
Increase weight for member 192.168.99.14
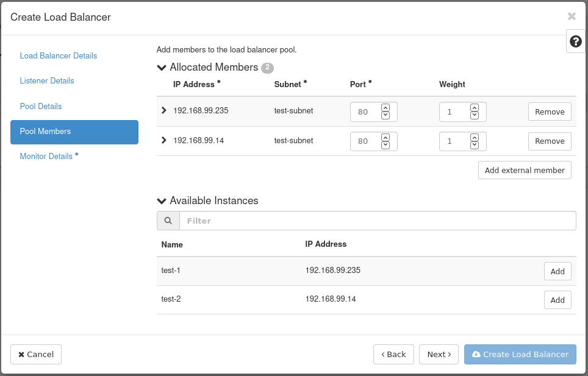coord(474,138)
